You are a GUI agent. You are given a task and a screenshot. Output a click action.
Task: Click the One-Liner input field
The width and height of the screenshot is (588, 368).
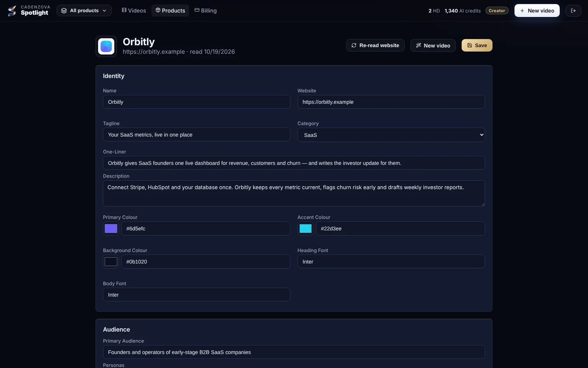click(x=294, y=163)
